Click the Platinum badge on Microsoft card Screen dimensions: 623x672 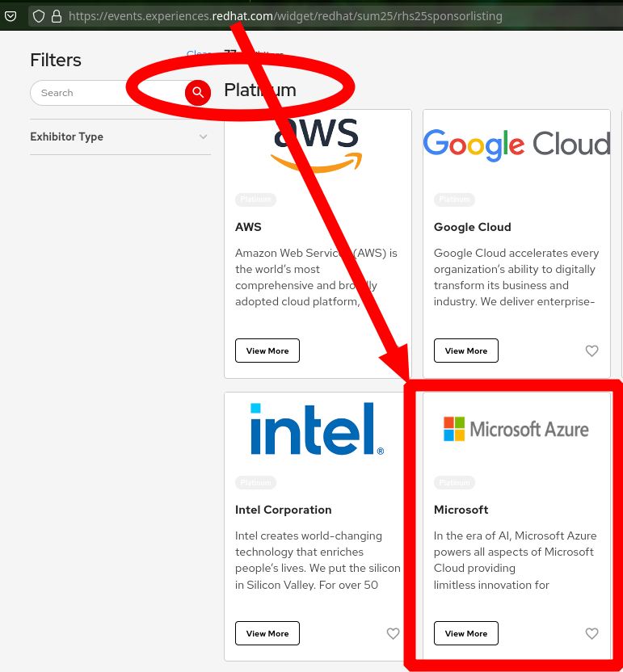coord(454,482)
